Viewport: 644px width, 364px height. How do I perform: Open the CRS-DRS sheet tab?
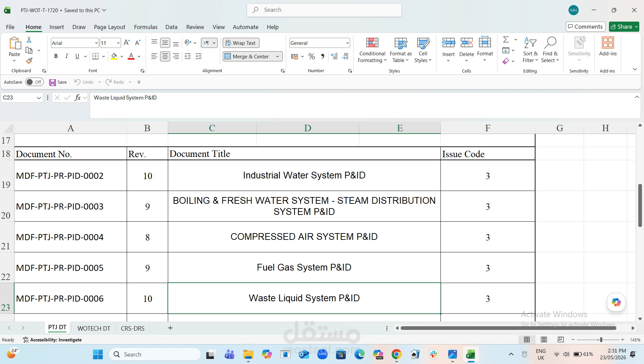132,328
